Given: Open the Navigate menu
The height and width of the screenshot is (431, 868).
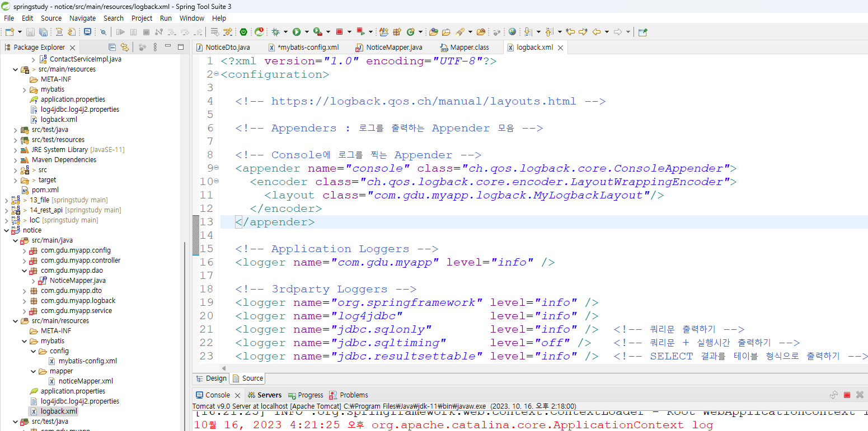Looking at the screenshot, I should tap(82, 18).
